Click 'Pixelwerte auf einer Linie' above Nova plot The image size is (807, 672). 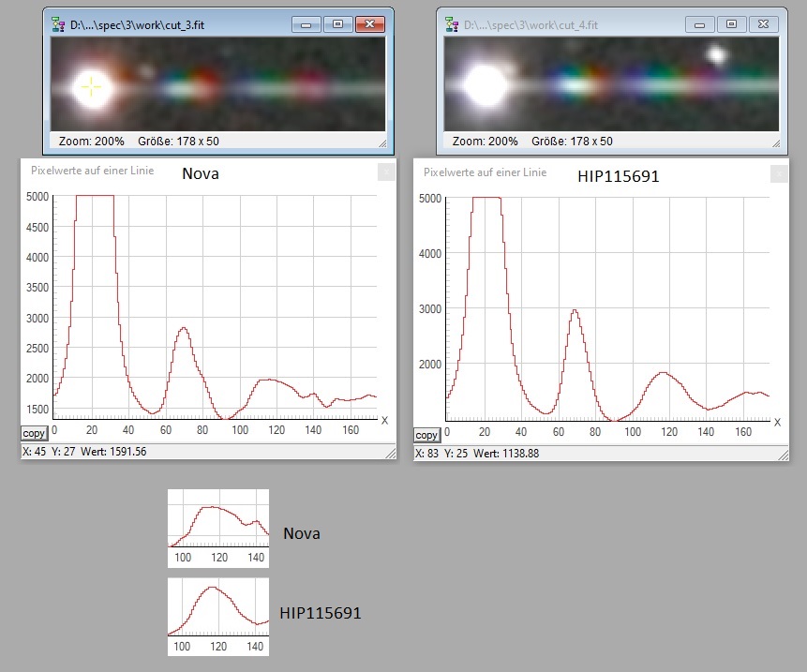tap(93, 171)
